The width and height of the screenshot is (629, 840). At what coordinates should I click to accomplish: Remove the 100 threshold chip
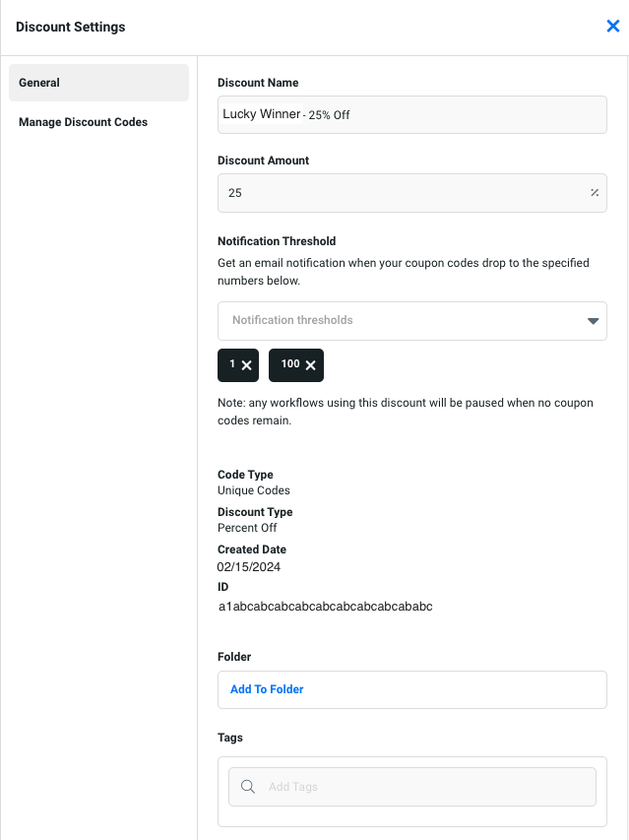click(311, 365)
